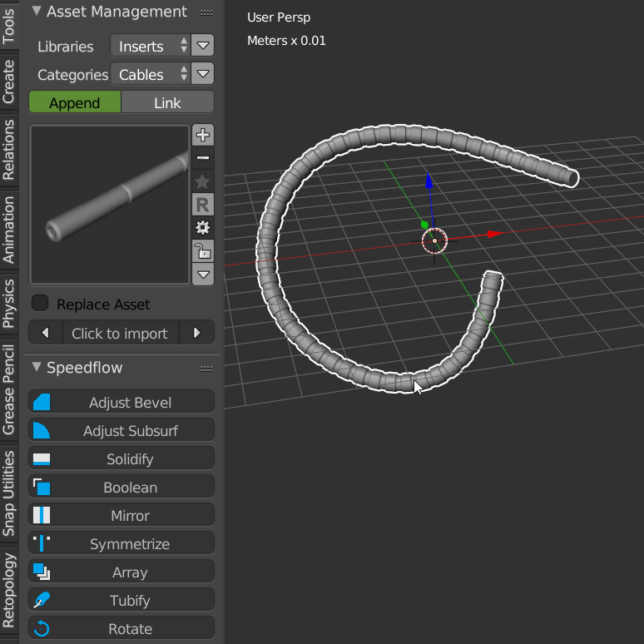644x644 pixels.
Task: Open the asset settings gear icon
Action: click(203, 227)
